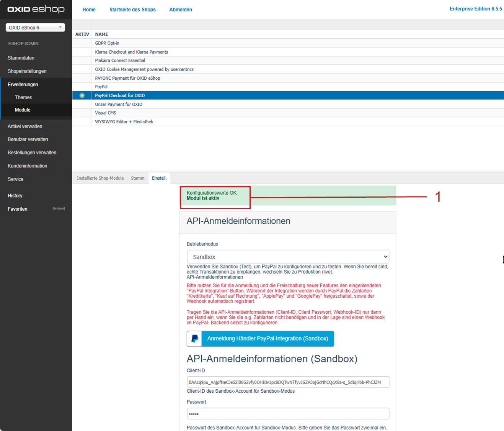Expand the Betriebsmodus Sandbox dropdown
The height and width of the screenshot is (431, 504).
pyautogui.click(x=288, y=257)
